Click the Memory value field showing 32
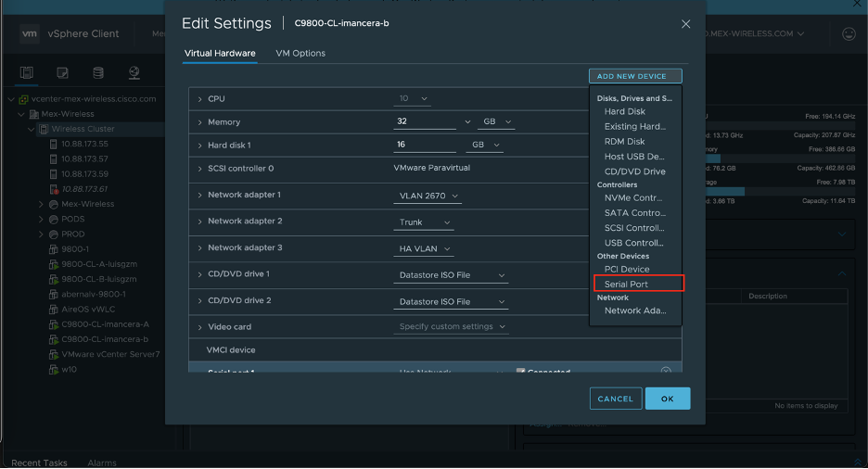Screen dimensions: 868x469 (x=425, y=121)
